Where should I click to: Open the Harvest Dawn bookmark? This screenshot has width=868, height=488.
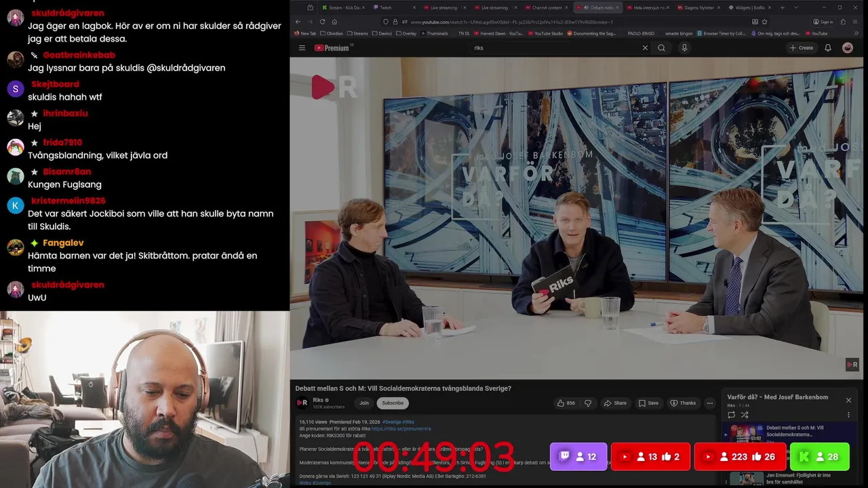tap(498, 33)
